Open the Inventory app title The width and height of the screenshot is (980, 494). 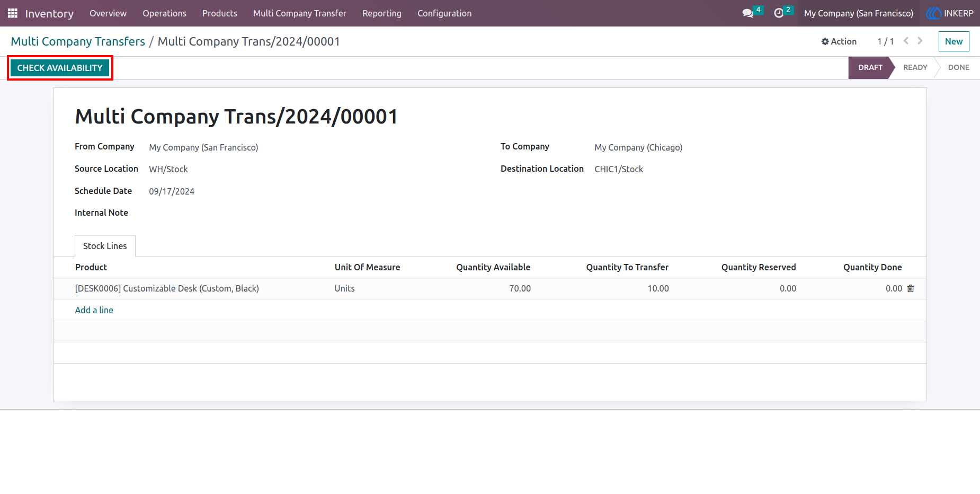pos(49,13)
